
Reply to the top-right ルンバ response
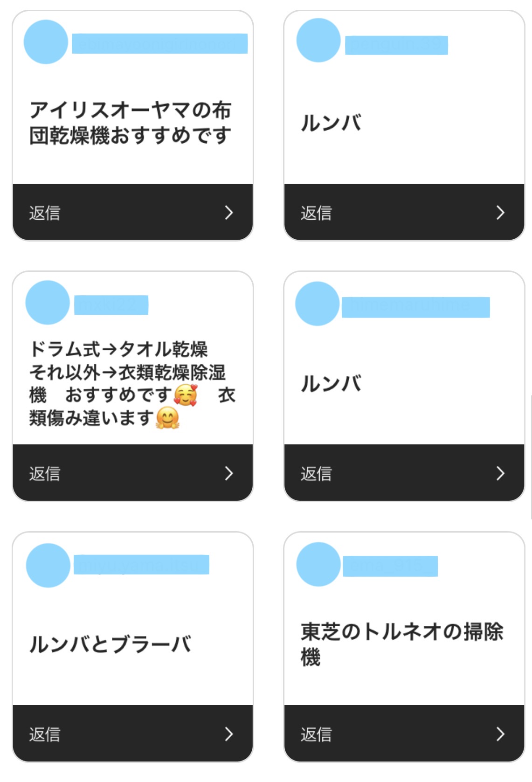coord(316,213)
